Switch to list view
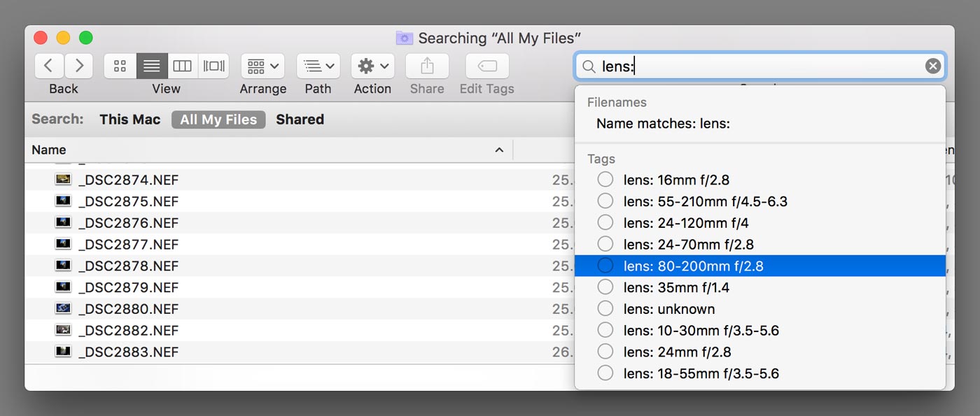Screen dimensions: 980x416 click(151, 66)
